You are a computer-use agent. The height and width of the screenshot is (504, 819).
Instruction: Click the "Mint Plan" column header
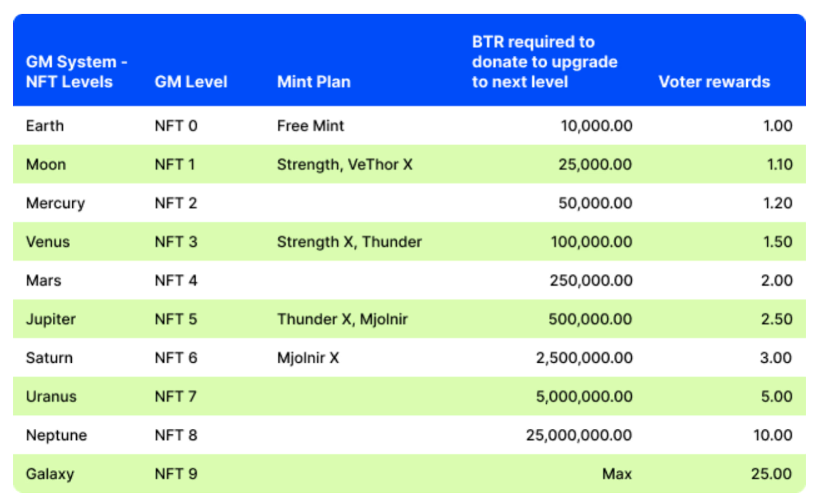[314, 82]
